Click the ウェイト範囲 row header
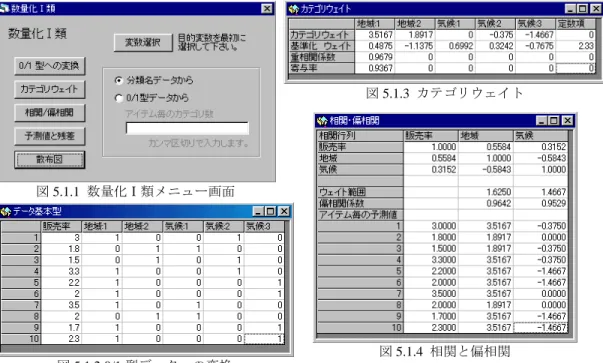The width and height of the screenshot is (603, 363). click(360, 192)
